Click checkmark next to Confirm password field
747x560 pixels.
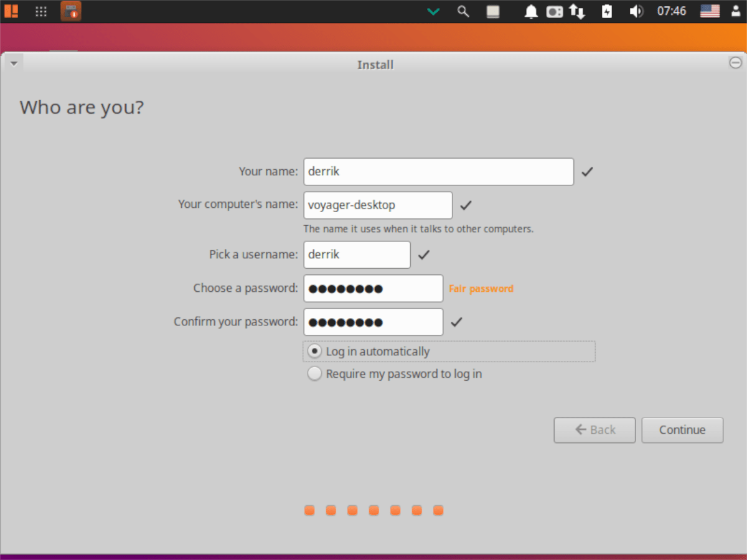[456, 322]
